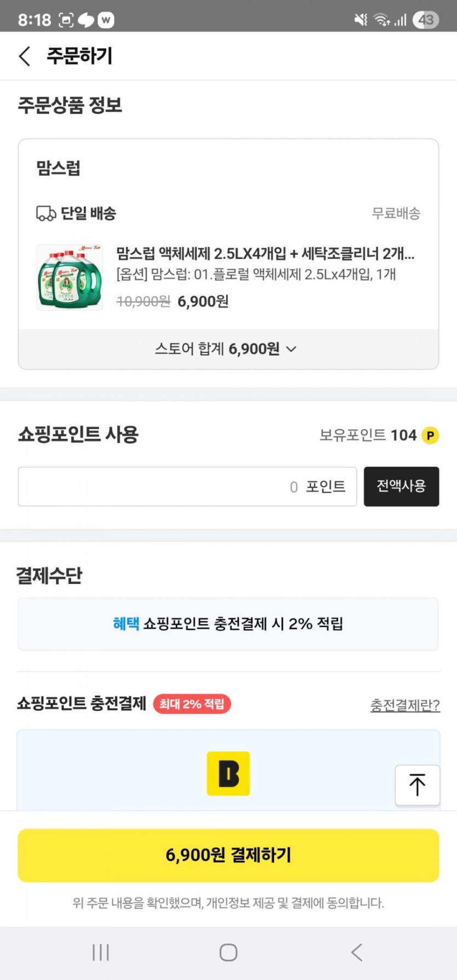457x980 pixels.
Task: Open Android recent apps button
Action: pos(101,952)
